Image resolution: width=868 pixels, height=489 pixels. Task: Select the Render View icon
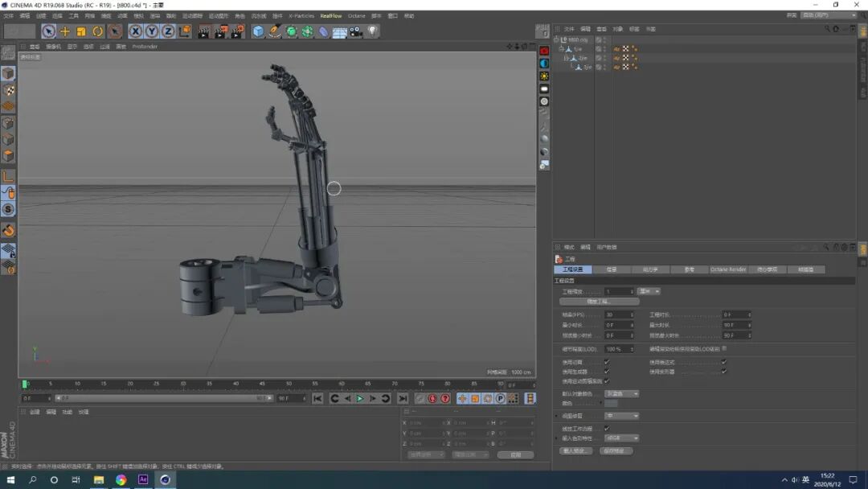tap(203, 31)
